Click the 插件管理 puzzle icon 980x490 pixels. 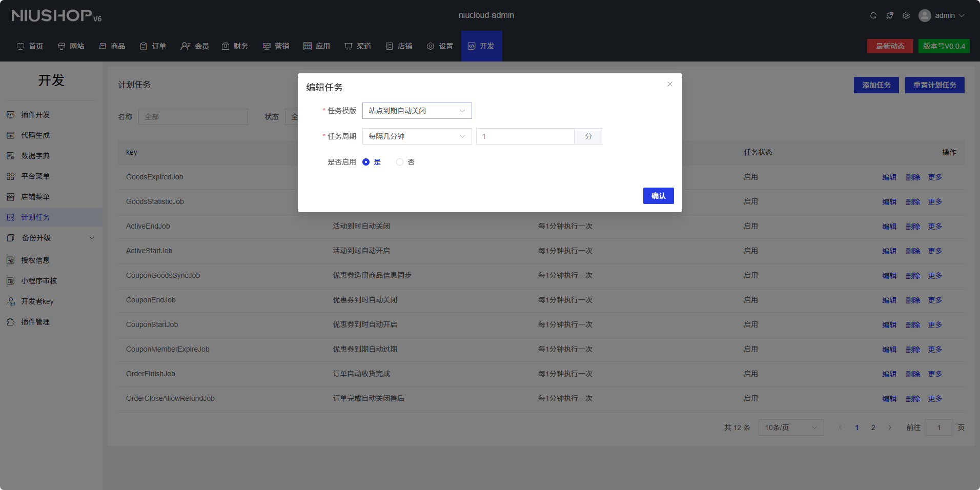point(11,322)
